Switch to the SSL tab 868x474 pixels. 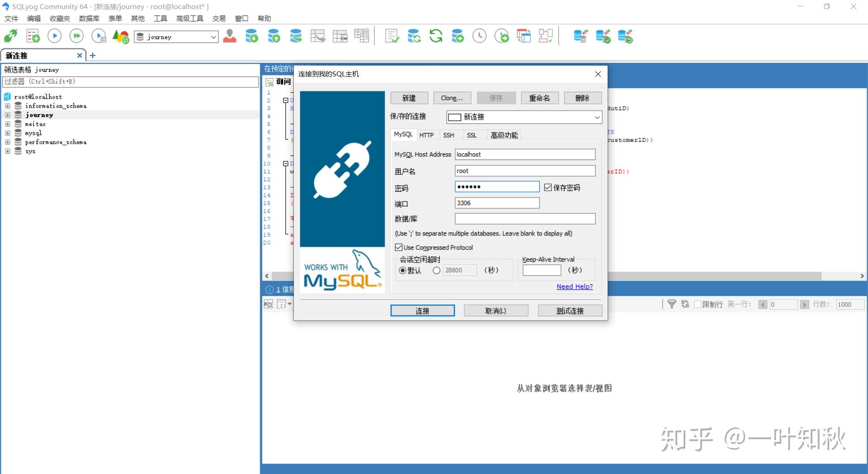click(472, 135)
